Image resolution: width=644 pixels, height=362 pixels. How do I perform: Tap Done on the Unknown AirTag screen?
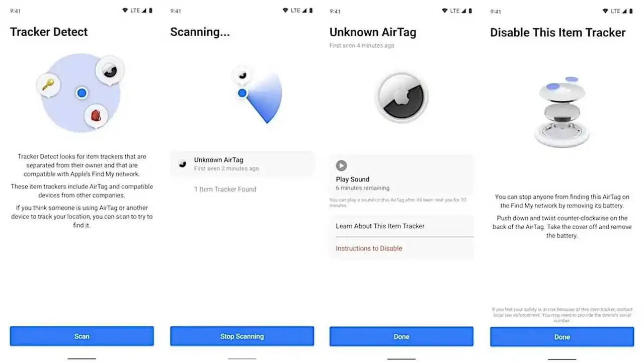click(401, 337)
